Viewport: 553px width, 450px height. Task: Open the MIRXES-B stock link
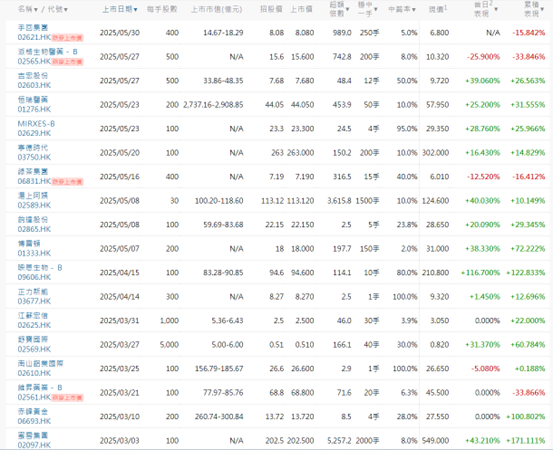[36, 124]
